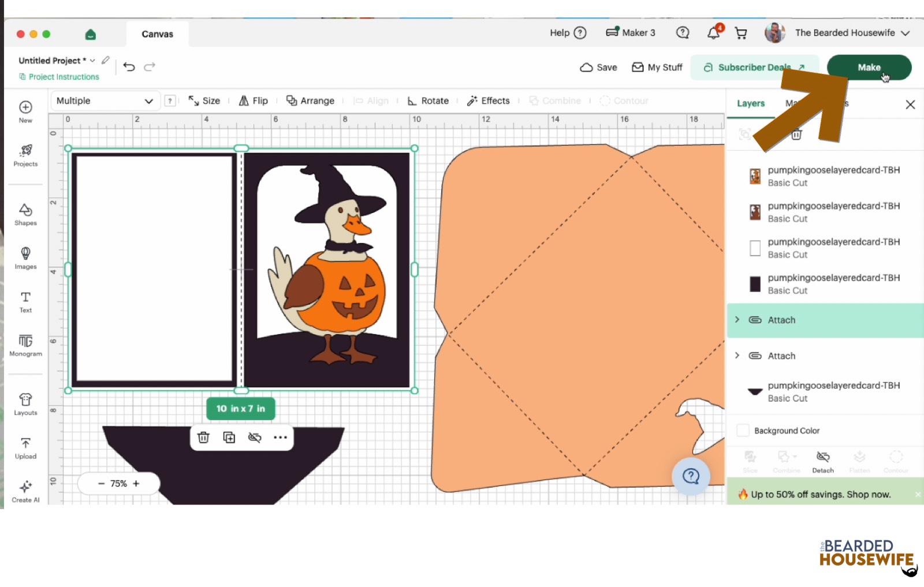Select the orange envelope shape on canvas

[577, 317]
